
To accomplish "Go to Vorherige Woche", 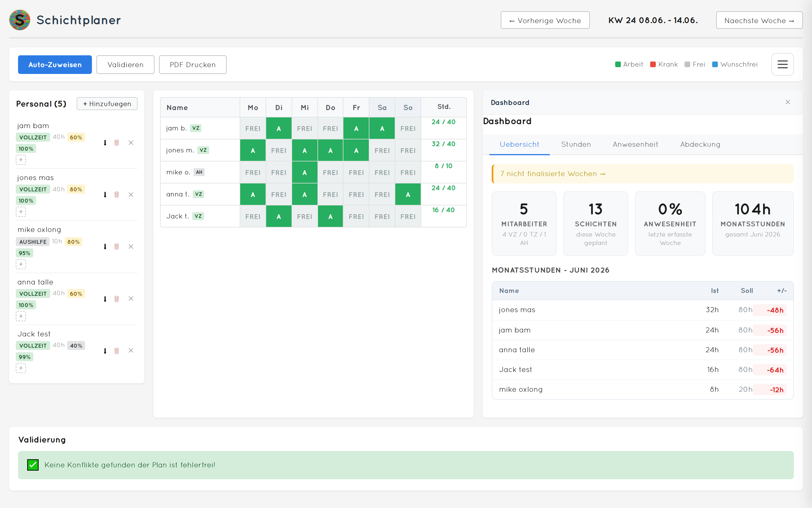I will [x=545, y=20].
